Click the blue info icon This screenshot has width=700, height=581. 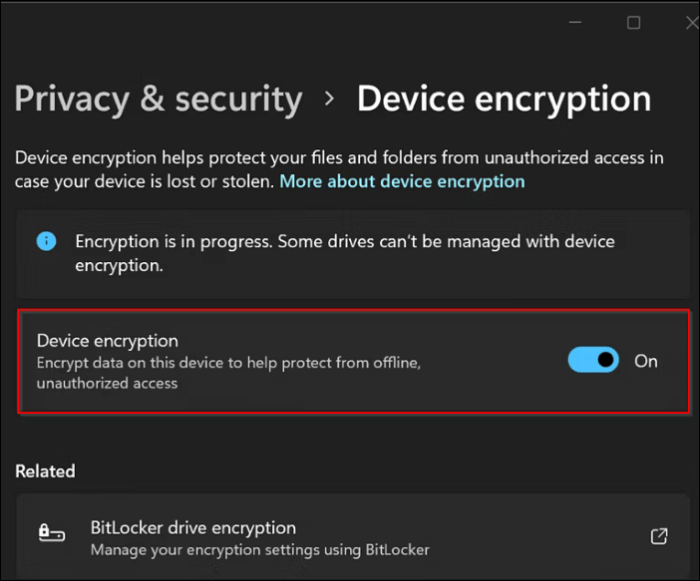tap(46, 241)
